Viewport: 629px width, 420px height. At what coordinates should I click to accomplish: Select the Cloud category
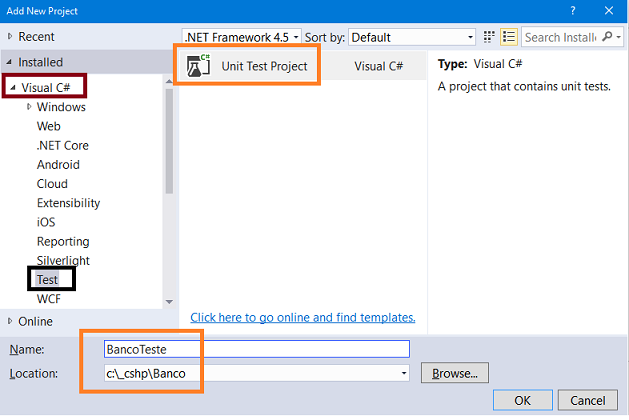tap(52, 184)
